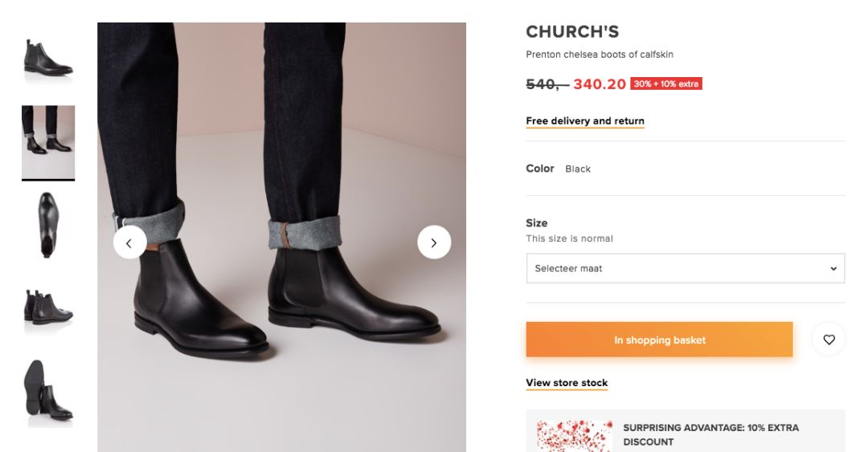Screen dimensions: 868x452
Task: Click the red confetti promo image
Action: pyautogui.click(x=574, y=435)
